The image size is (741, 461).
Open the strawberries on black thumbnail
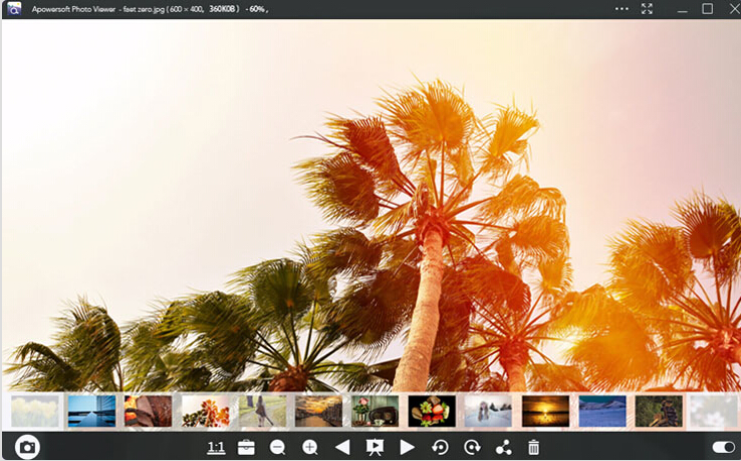click(432, 411)
